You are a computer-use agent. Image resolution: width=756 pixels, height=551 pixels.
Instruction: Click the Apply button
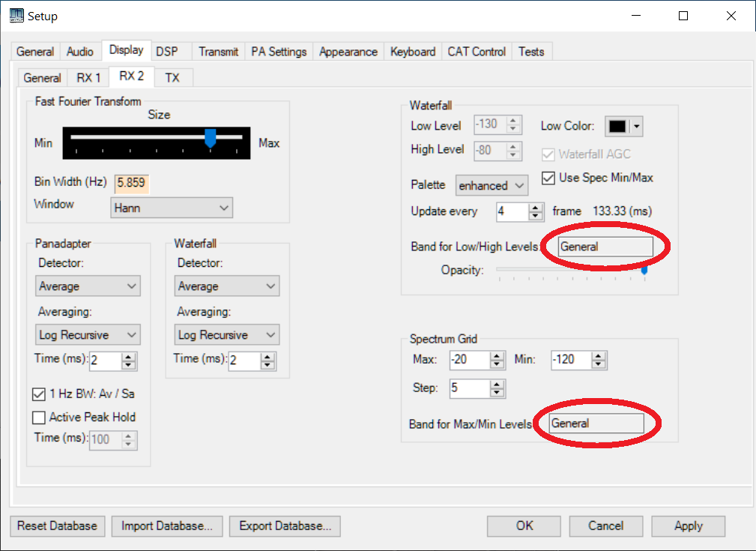(x=688, y=526)
